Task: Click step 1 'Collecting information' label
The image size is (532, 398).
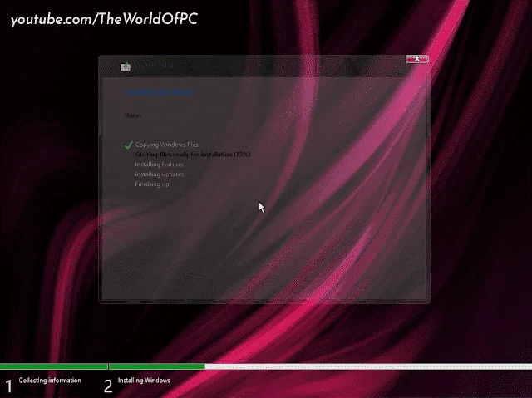Action: click(x=50, y=381)
